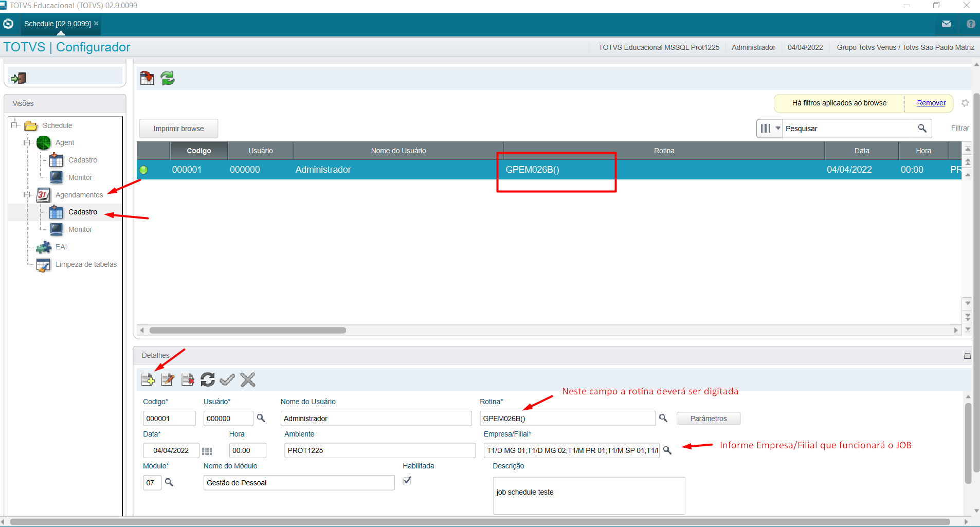This screenshot has width=980, height=527.
Task: Lookup Usuário with magnifier icon
Action: pos(261,418)
